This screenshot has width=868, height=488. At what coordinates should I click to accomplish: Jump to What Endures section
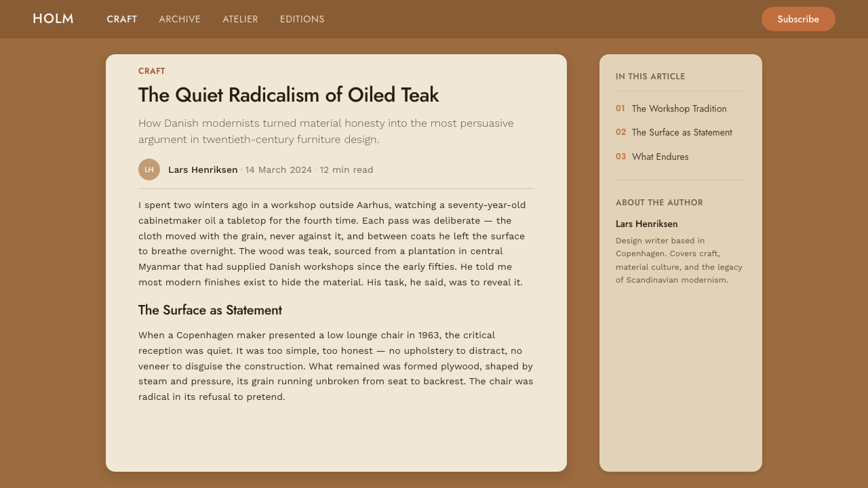click(660, 157)
